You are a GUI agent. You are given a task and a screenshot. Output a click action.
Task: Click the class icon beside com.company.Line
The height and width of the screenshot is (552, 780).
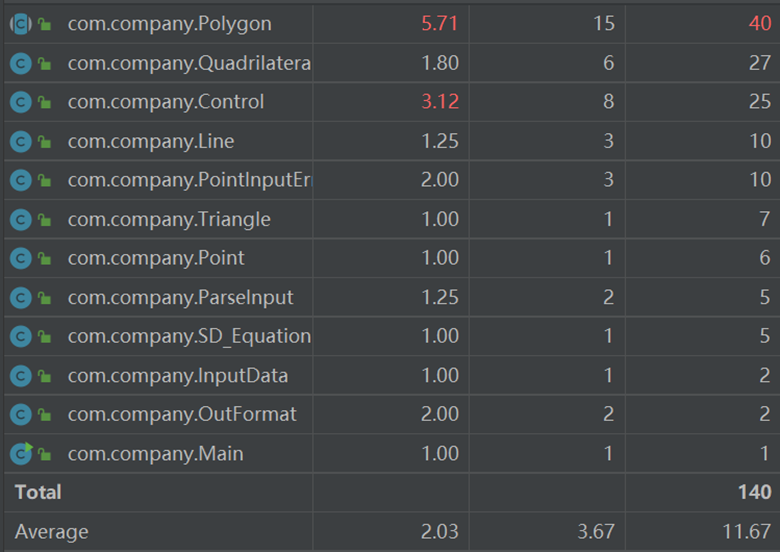point(20,141)
